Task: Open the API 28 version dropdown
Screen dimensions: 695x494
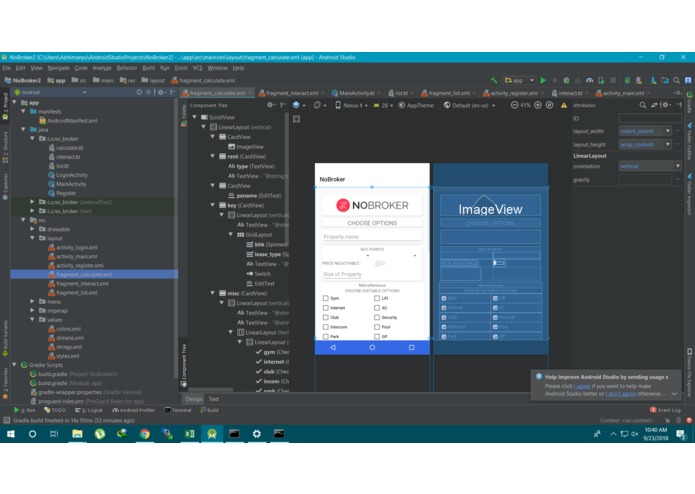Action: [384, 105]
